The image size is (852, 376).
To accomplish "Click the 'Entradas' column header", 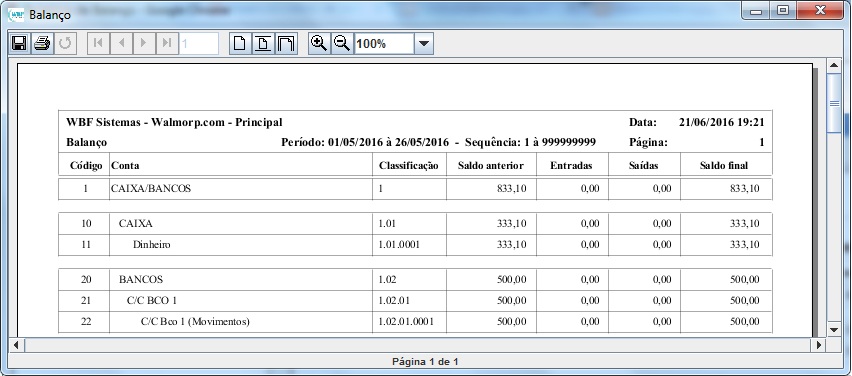I will point(571,166).
